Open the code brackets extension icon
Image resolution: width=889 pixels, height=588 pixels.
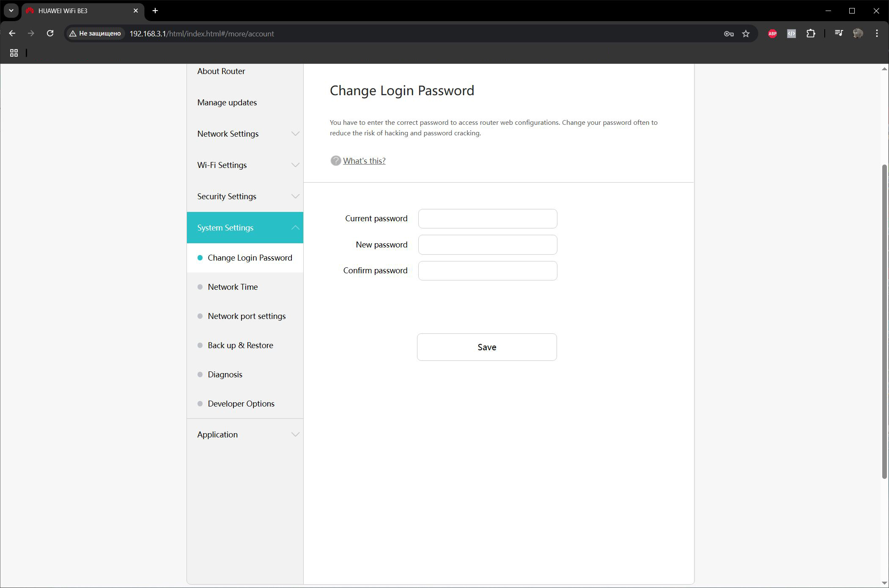pyautogui.click(x=791, y=34)
